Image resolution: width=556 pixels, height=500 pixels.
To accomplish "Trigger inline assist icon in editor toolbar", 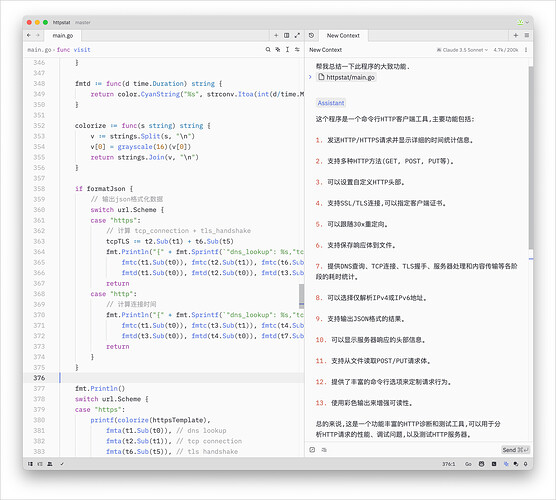I will click(278, 50).
